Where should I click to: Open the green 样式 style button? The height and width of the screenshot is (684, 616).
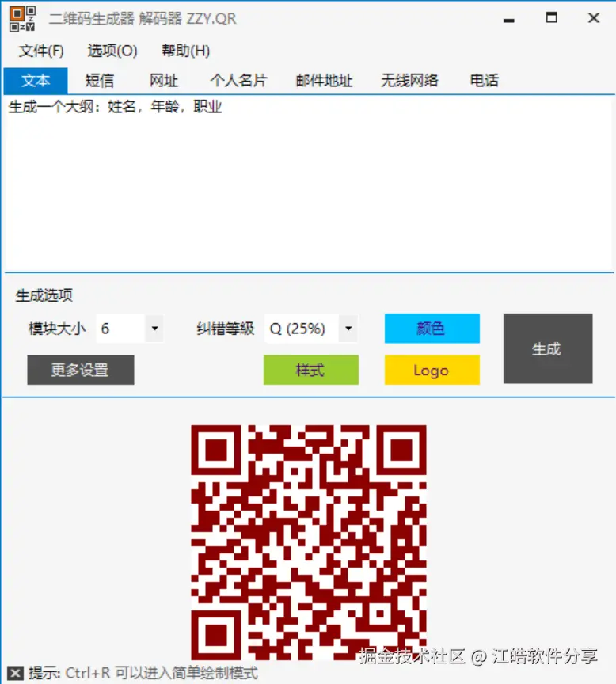310,370
